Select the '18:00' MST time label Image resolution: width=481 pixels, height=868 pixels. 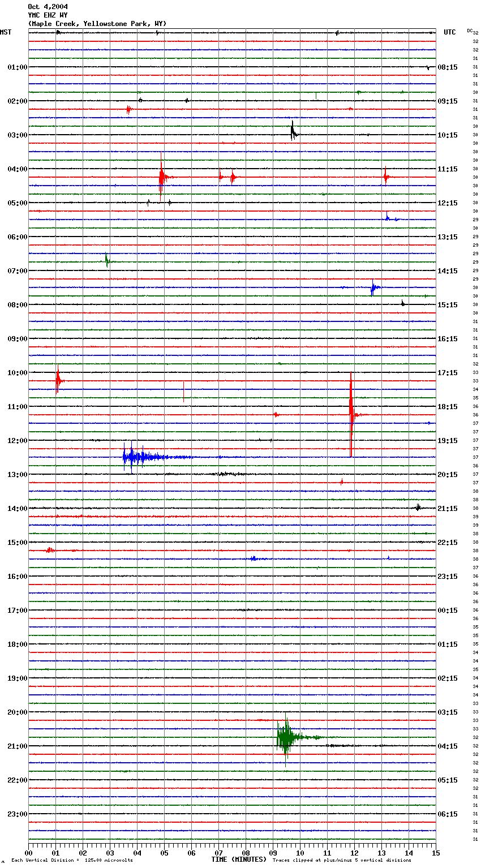18,644
